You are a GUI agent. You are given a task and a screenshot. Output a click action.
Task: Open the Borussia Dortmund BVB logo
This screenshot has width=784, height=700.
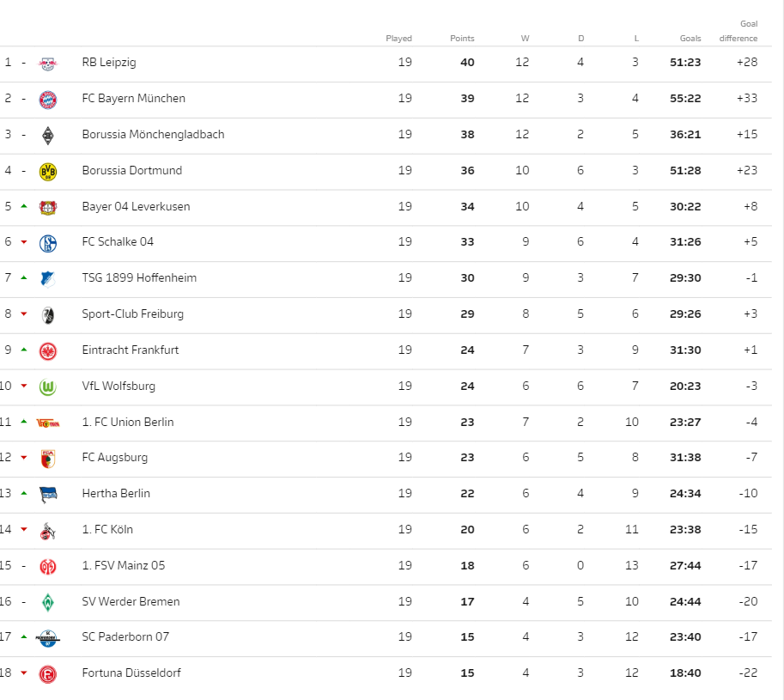coord(48,172)
